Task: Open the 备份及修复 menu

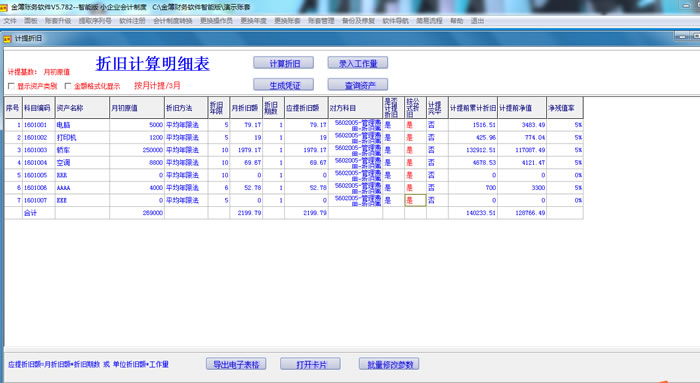Action: tap(358, 21)
